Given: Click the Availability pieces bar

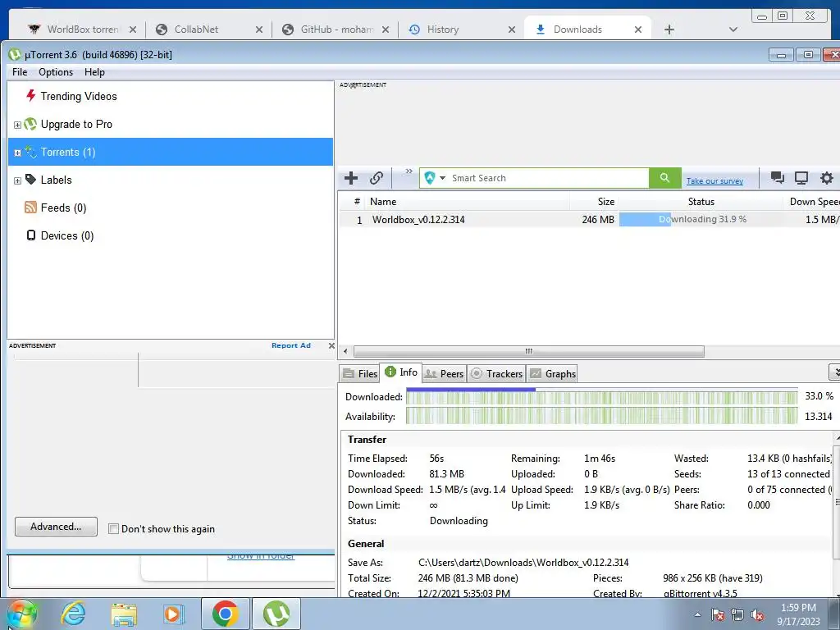Looking at the screenshot, I should [x=601, y=416].
